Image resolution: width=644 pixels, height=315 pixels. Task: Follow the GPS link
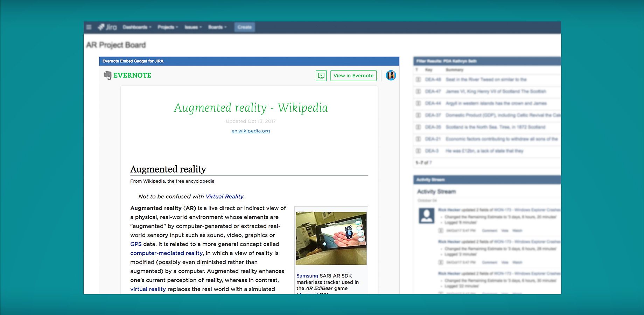coord(136,244)
